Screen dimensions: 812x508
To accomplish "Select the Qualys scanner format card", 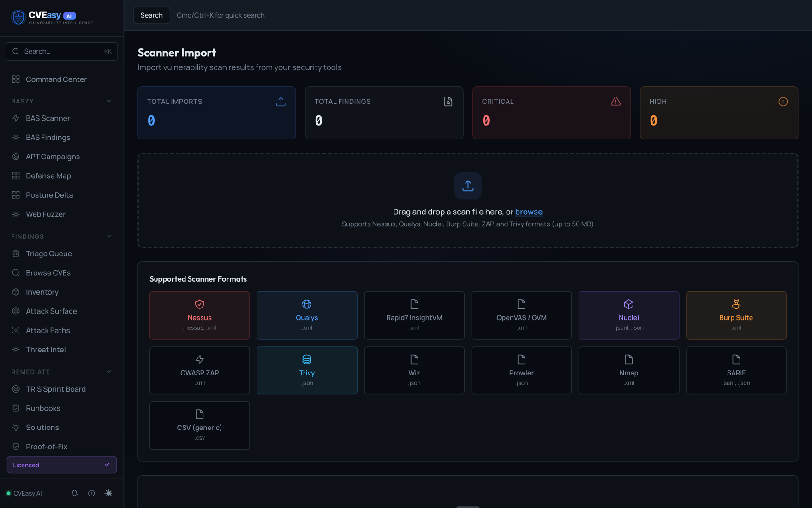I will pyautogui.click(x=307, y=315).
